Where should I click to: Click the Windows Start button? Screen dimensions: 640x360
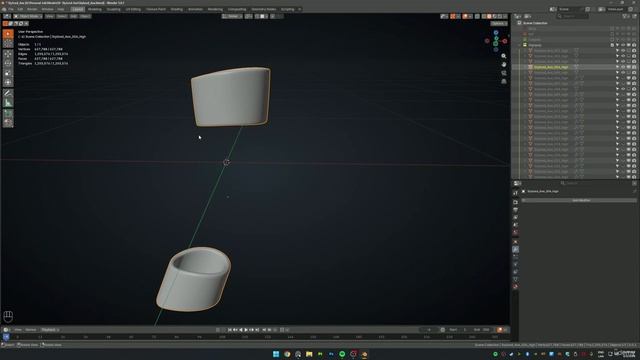pos(276,354)
